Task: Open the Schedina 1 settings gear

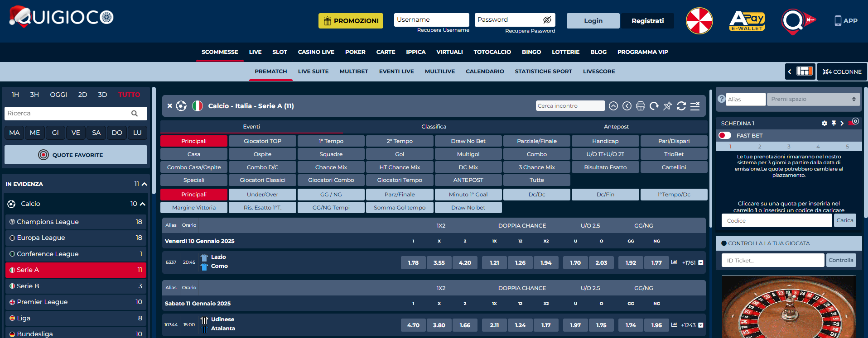Action: pos(825,124)
